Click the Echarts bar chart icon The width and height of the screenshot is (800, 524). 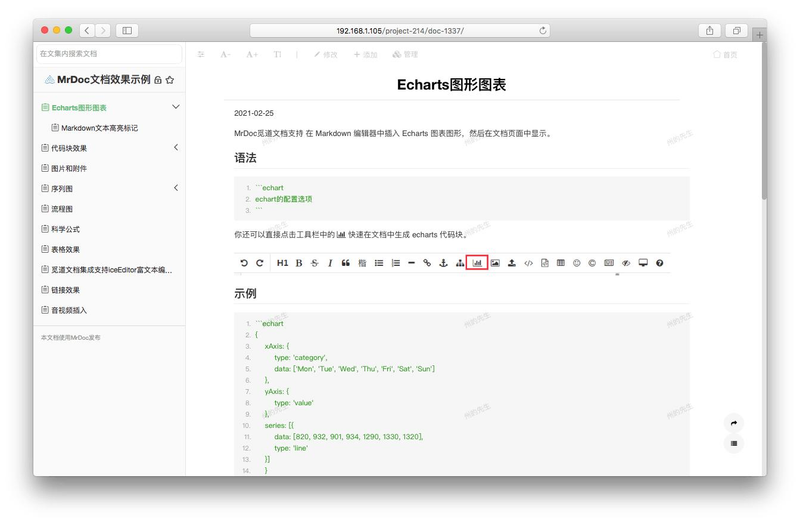(x=477, y=263)
